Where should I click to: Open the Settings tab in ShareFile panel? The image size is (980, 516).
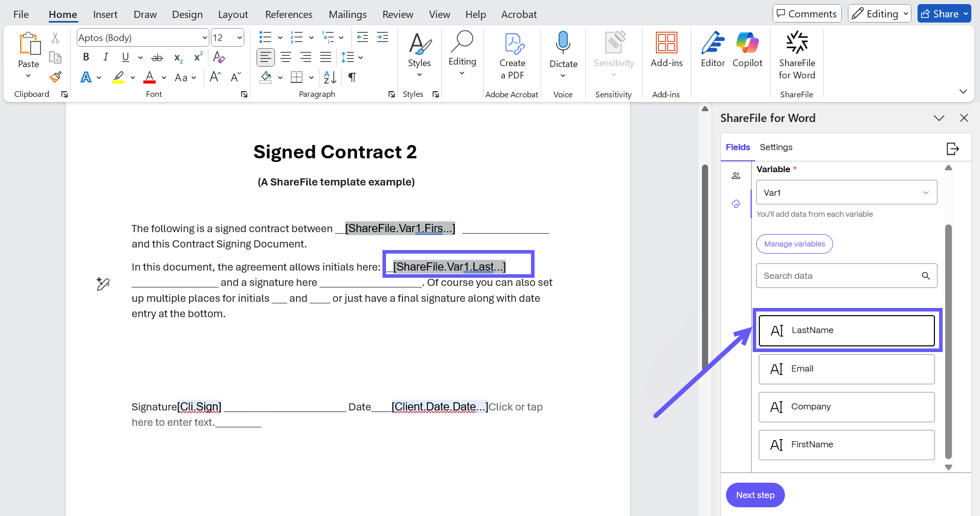pyautogui.click(x=776, y=148)
